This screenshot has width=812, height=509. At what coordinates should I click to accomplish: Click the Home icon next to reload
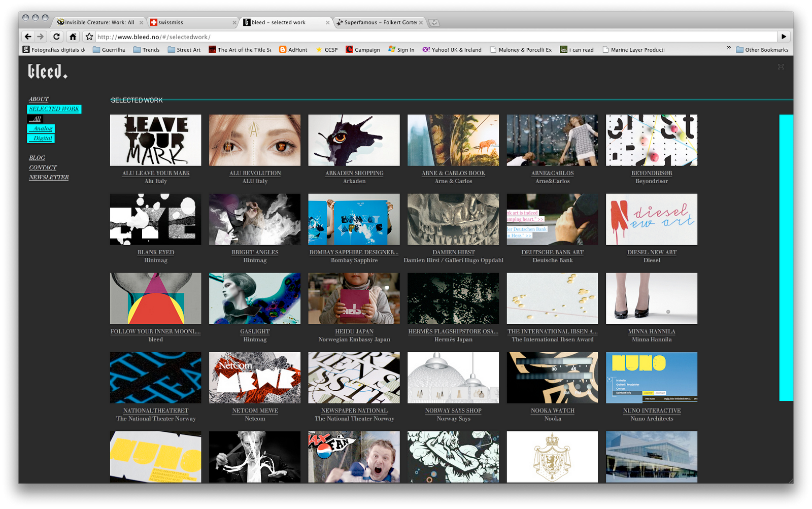pos(73,36)
